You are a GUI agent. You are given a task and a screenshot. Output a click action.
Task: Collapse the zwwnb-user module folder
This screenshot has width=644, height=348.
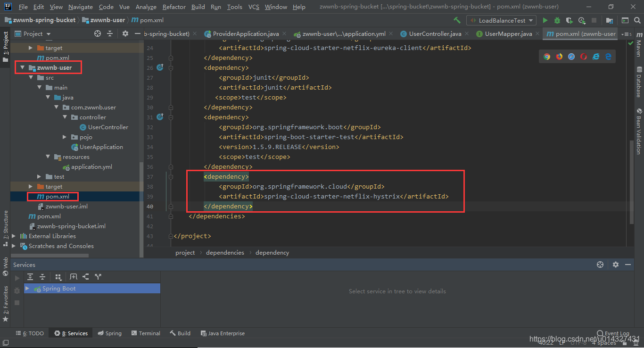(22, 67)
